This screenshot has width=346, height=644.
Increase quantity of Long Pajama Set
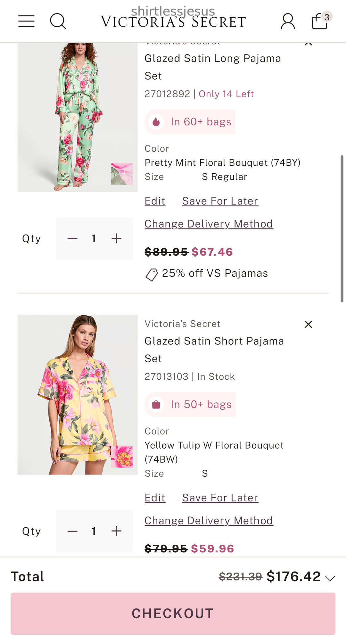116,239
